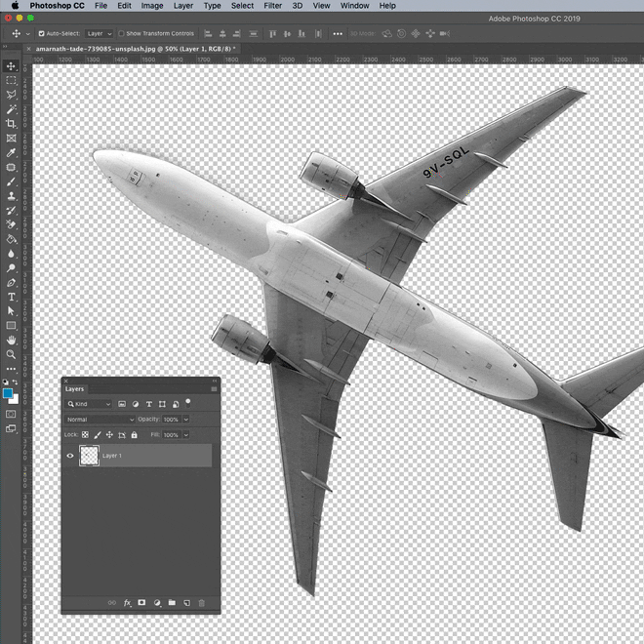Create a new layer in Layers panel
Screen dimensions: 644x644
point(186,603)
